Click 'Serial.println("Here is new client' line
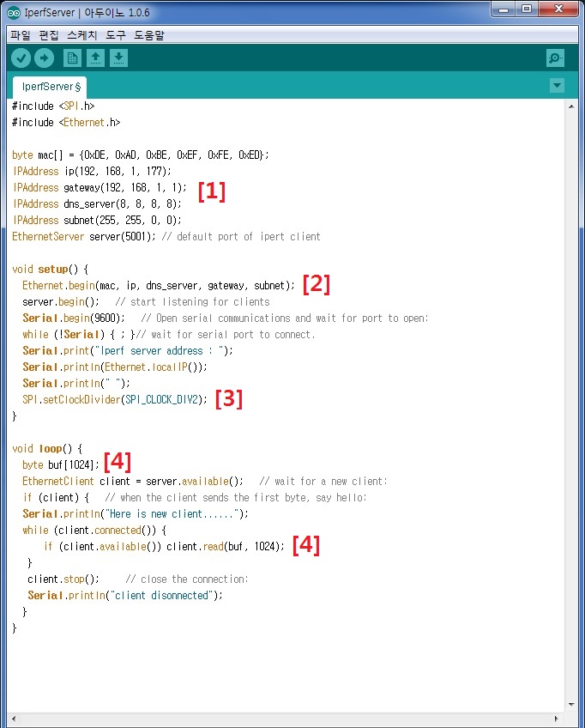 click(x=135, y=514)
